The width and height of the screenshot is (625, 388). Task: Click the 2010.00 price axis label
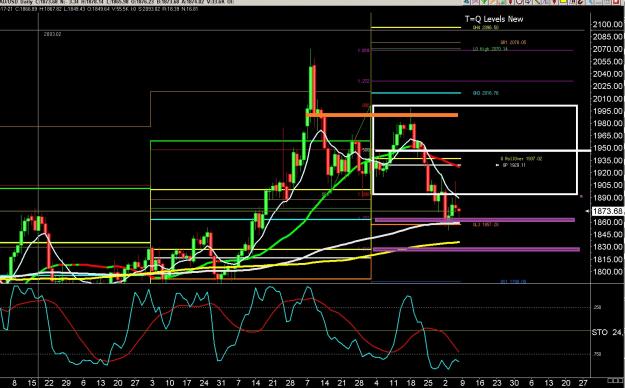pos(608,98)
